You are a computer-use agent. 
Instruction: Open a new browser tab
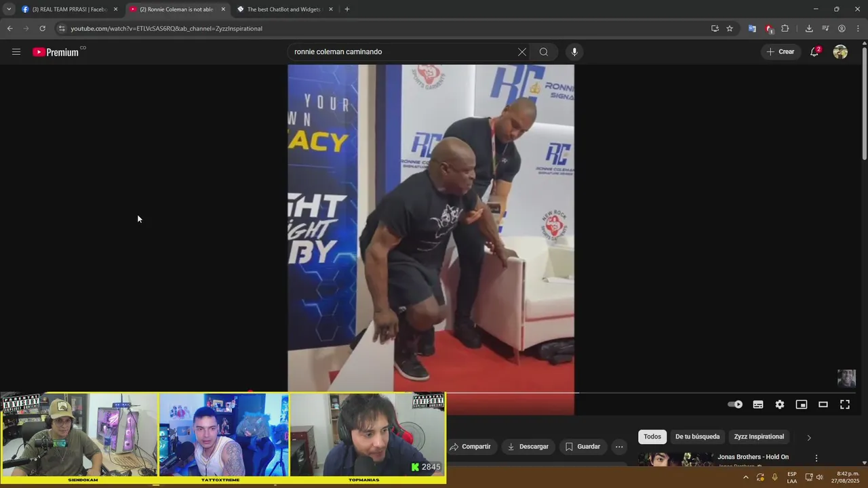[347, 9]
